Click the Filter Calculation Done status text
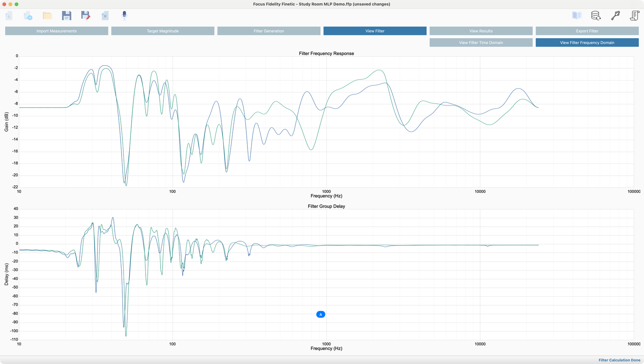The width and height of the screenshot is (644, 364). click(x=619, y=360)
